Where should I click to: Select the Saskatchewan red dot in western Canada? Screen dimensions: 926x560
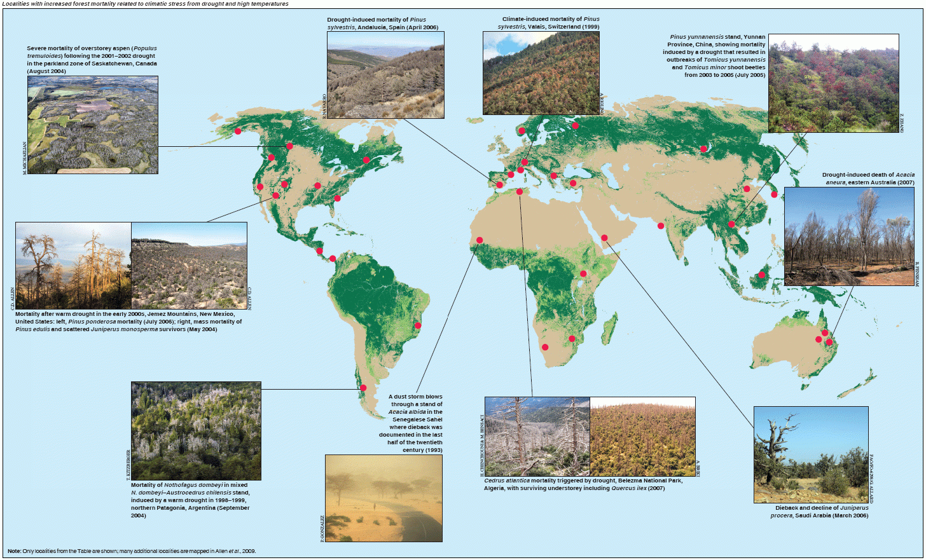pyautogui.click(x=290, y=146)
